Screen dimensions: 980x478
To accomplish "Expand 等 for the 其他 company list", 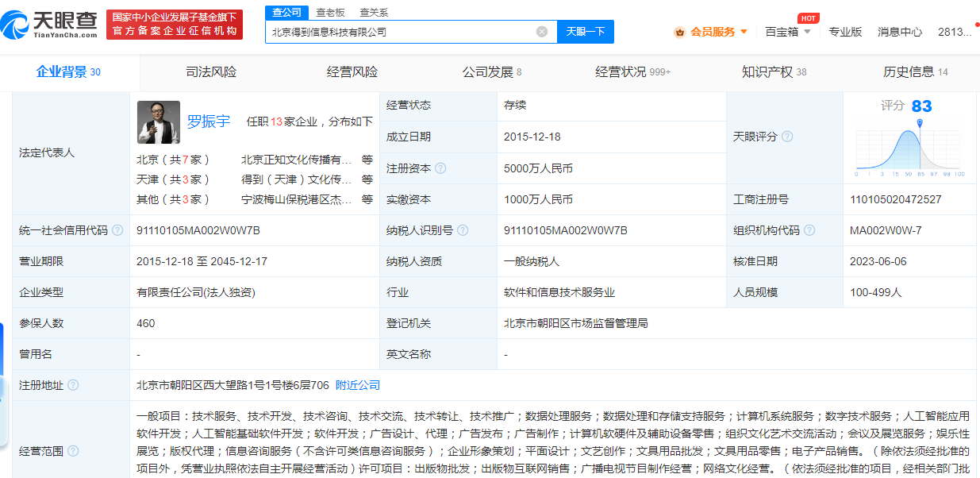I will pos(367,199).
